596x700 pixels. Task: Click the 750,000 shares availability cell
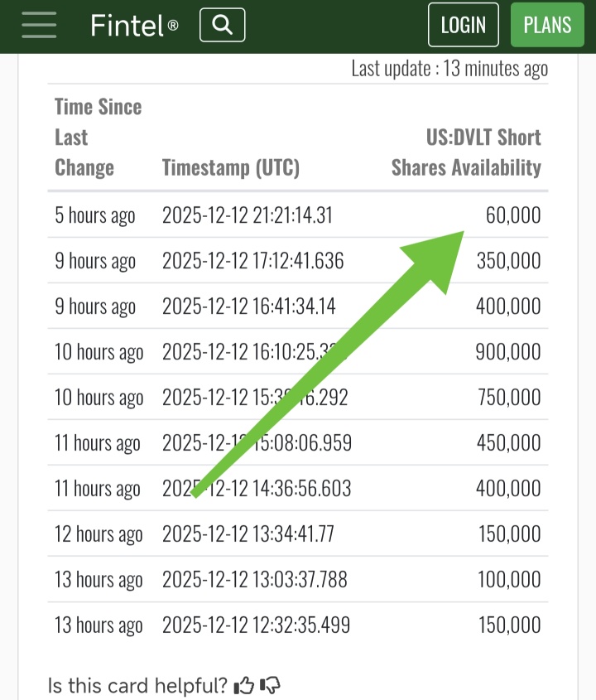509,398
